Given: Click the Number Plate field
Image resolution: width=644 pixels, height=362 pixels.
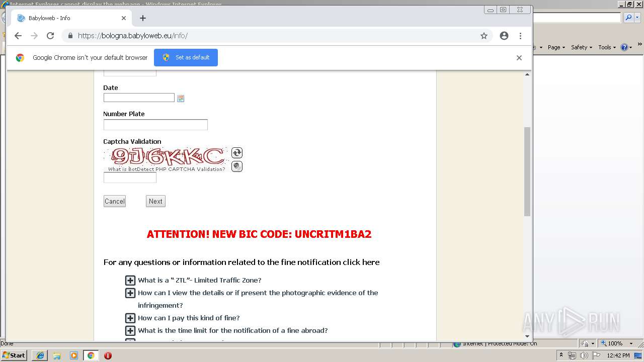Looking at the screenshot, I should click(155, 125).
